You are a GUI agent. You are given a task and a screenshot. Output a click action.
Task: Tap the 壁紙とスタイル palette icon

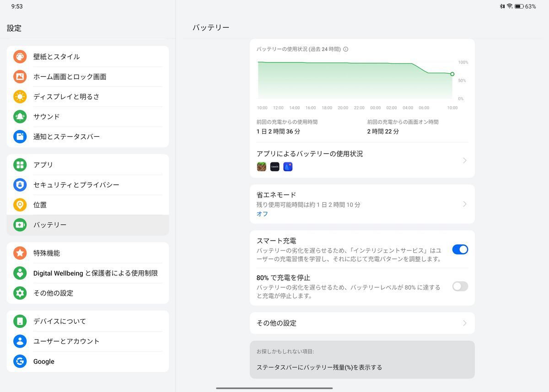tap(20, 57)
